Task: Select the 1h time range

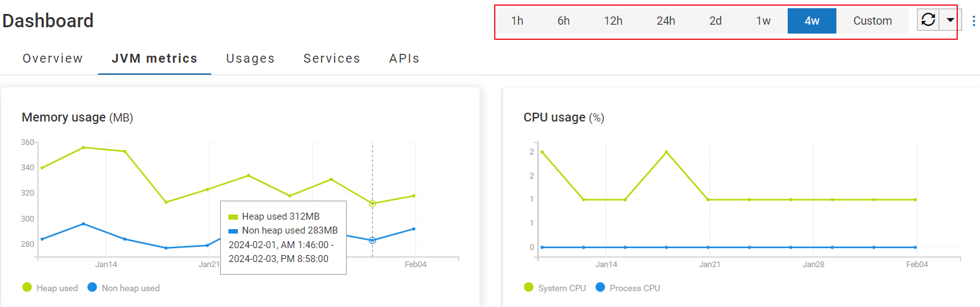Action: [517, 21]
